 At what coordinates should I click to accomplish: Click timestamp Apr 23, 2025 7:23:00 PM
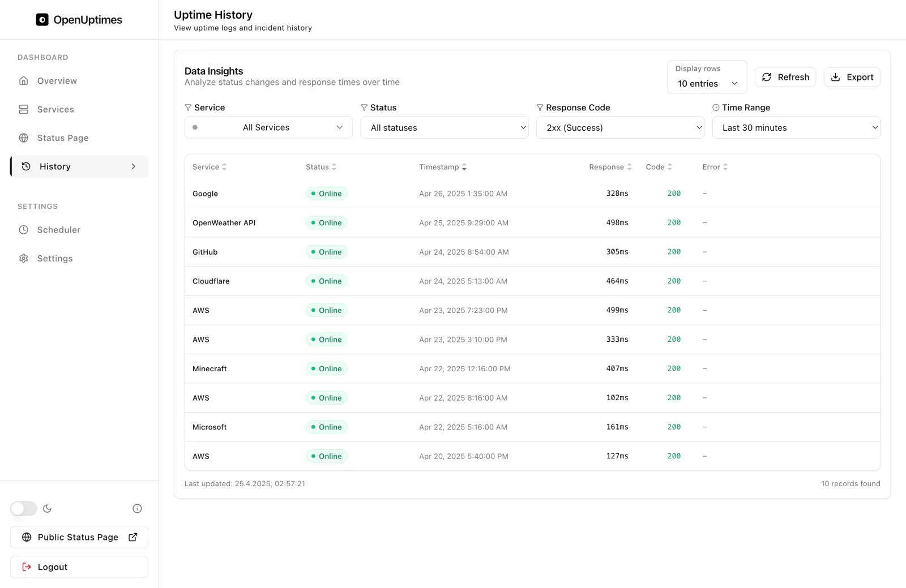point(463,310)
